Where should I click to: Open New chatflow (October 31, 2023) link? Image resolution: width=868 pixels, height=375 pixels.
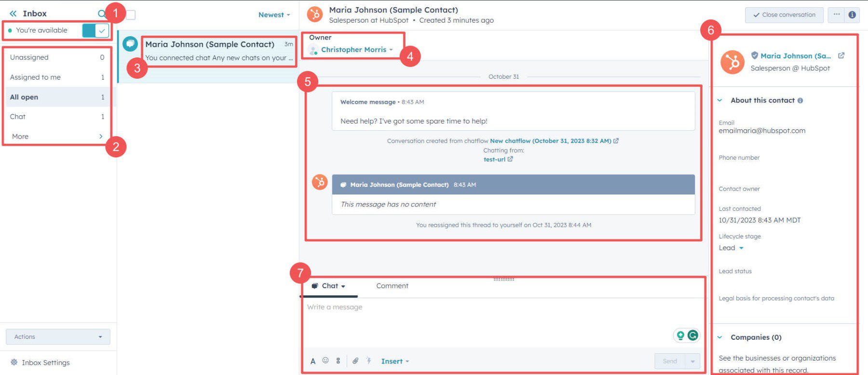pyautogui.click(x=554, y=141)
